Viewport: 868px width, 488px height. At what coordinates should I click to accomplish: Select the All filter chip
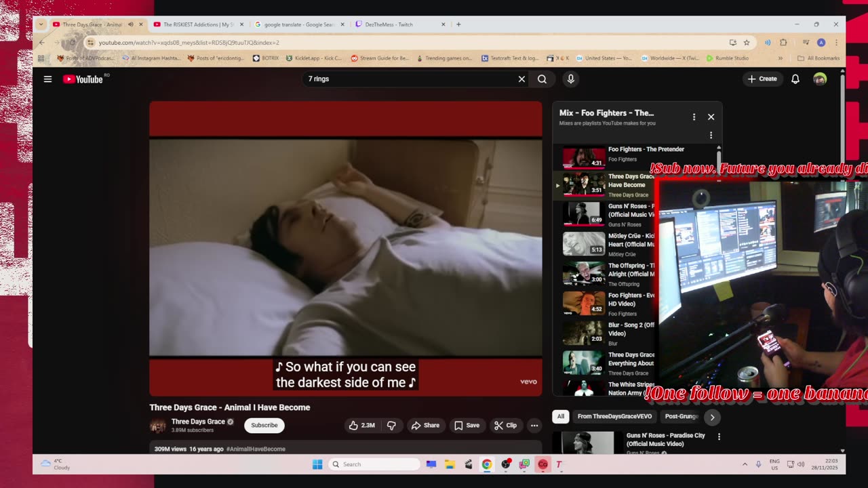[560, 417]
